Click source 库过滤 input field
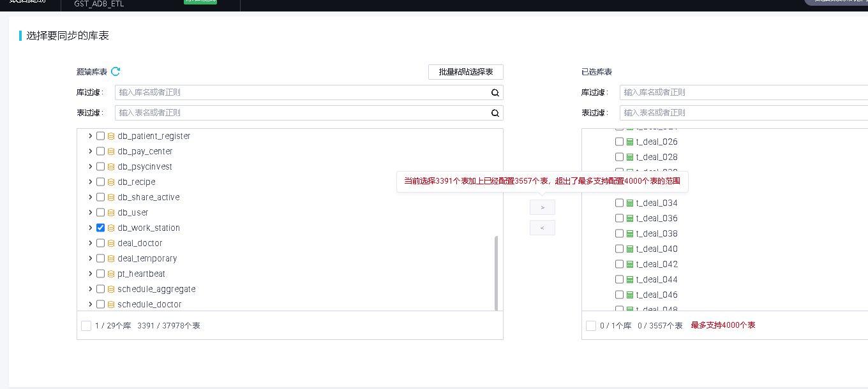The height and width of the screenshot is (389, 868). pos(309,92)
